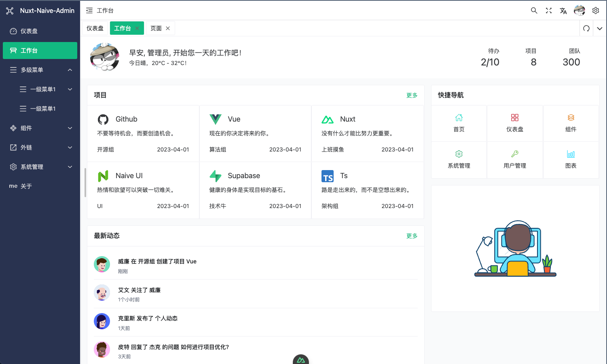Viewport: 607px width, 364px height.
Task: Click 更多 link in 最新动态 card
Action: click(412, 236)
